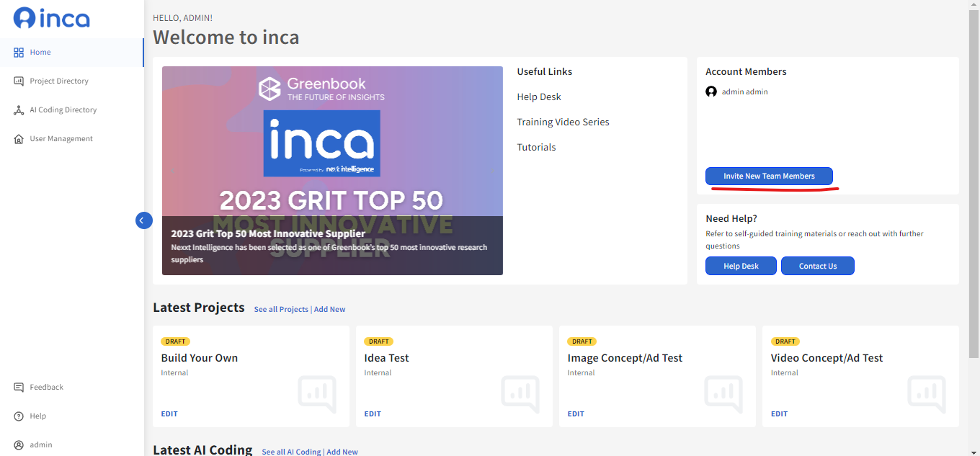Click the Account Members heading
The height and width of the screenshot is (456, 980).
click(x=746, y=71)
